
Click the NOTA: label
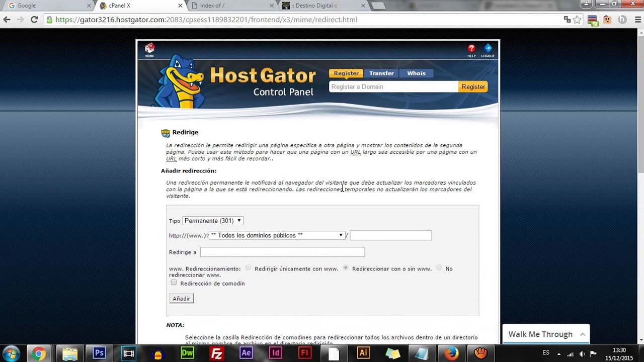pos(175,325)
